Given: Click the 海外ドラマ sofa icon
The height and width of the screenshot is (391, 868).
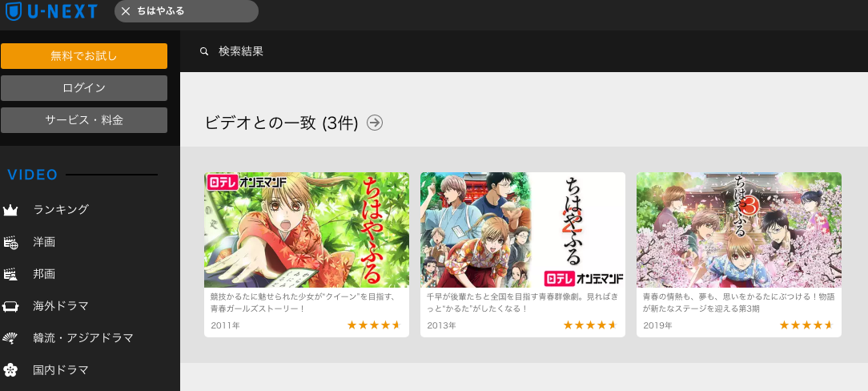Looking at the screenshot, I should [10, 306].
